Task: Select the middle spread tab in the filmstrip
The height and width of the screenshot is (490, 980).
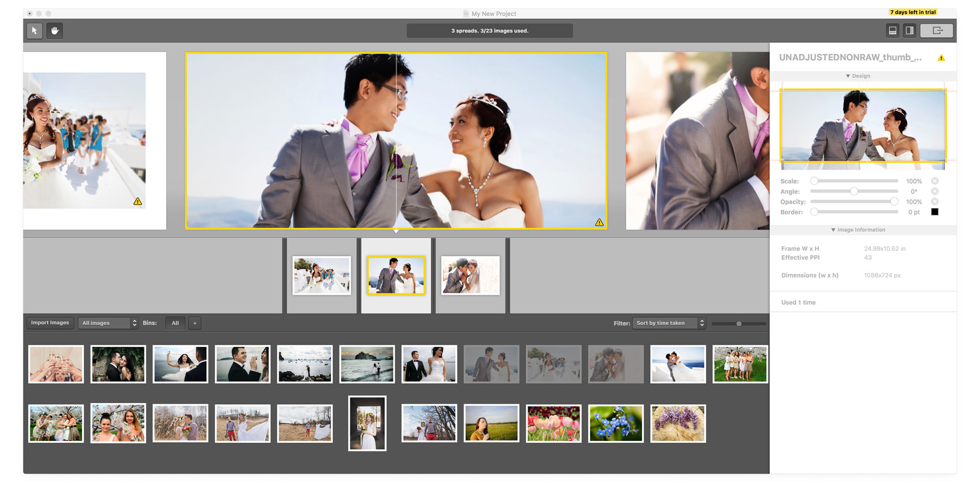Action: click(396, 275)
